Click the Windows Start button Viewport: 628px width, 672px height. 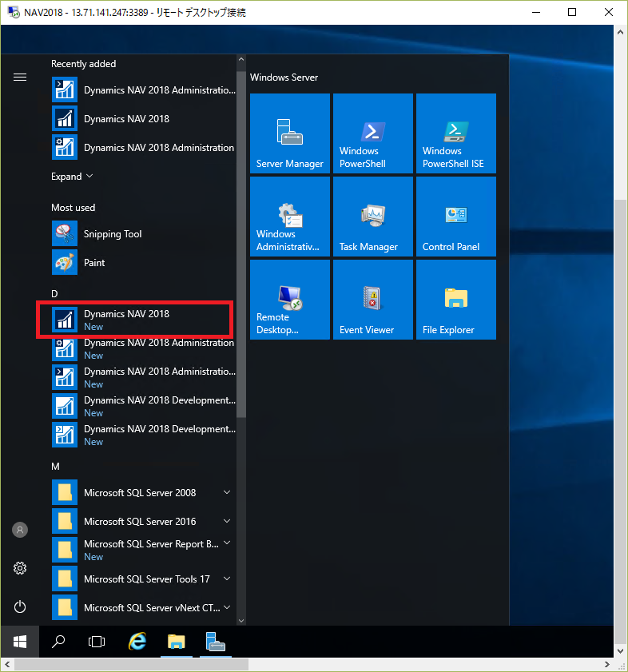(x=20, y=642)
